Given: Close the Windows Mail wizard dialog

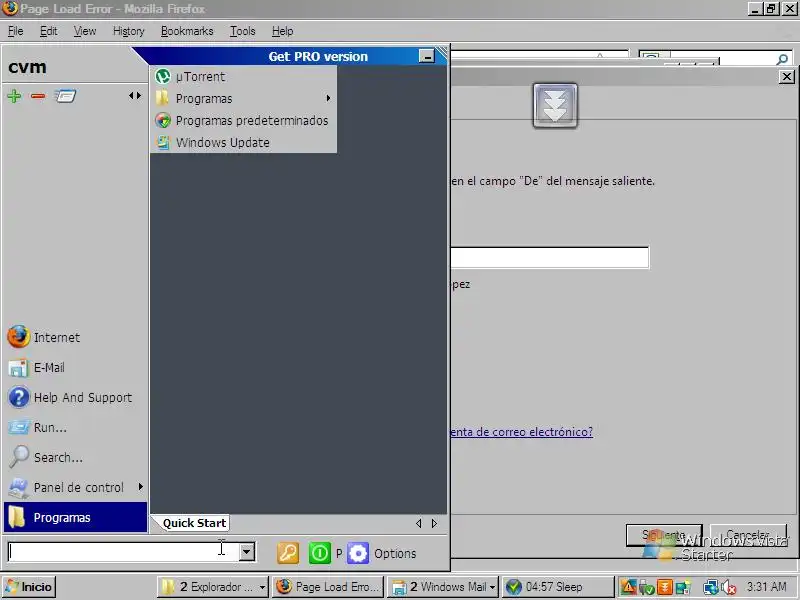Looking at the screenshot, I should click(x=787, y=77).
